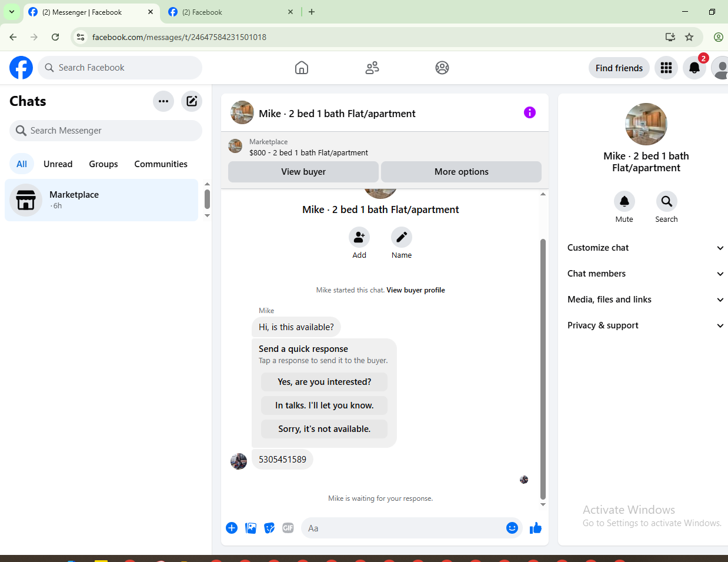Open more actions plus icon
Viewport: 728px width, 562px height.
click(x=232, y=528)
